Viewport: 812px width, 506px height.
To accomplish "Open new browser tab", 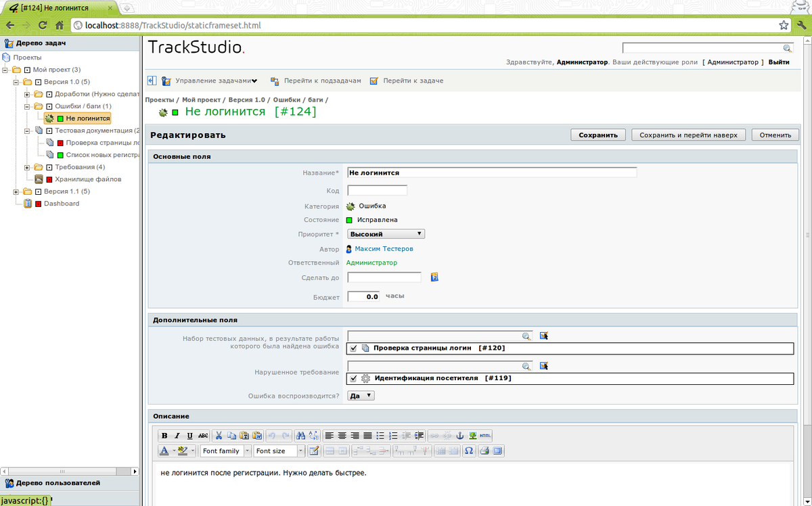I will [x=127, y=8].
